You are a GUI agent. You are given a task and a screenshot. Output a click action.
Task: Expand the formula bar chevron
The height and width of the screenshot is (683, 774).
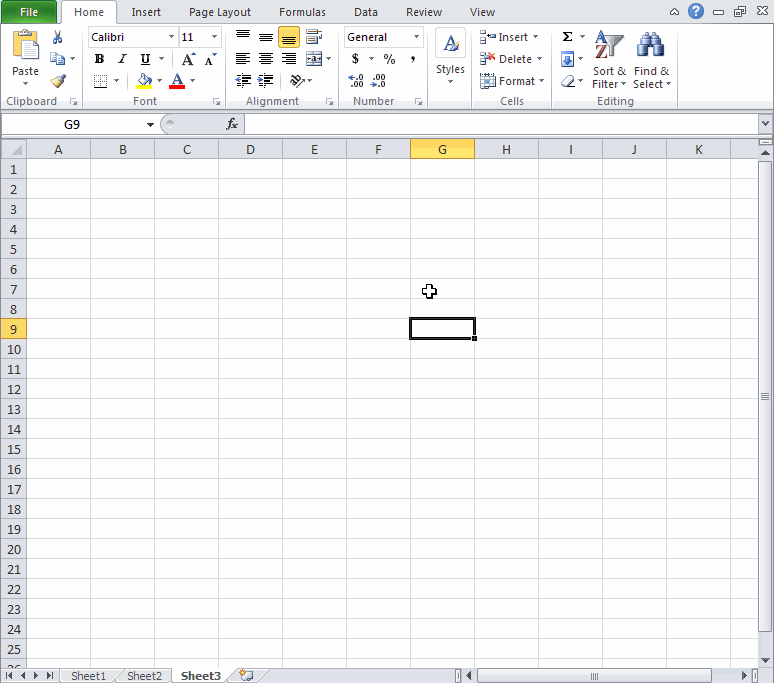point(765,124)
